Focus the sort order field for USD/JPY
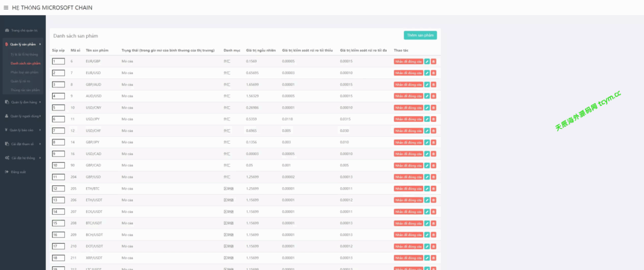The image size is (644, 270). point(58,119)
